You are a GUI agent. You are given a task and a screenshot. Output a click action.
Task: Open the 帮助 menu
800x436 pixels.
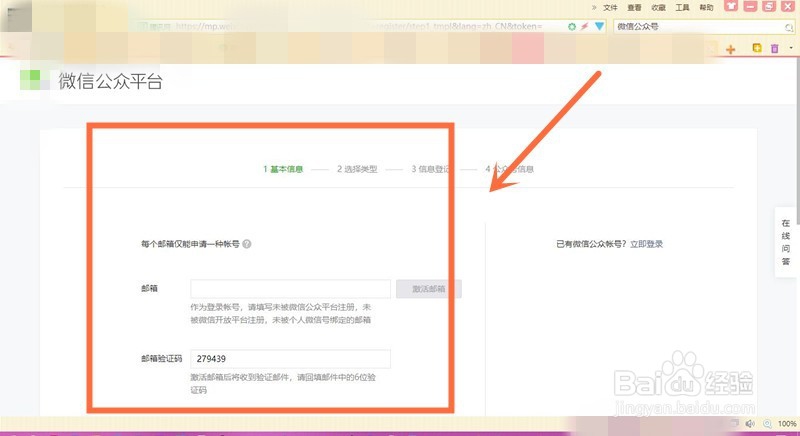tap(706, 7)
